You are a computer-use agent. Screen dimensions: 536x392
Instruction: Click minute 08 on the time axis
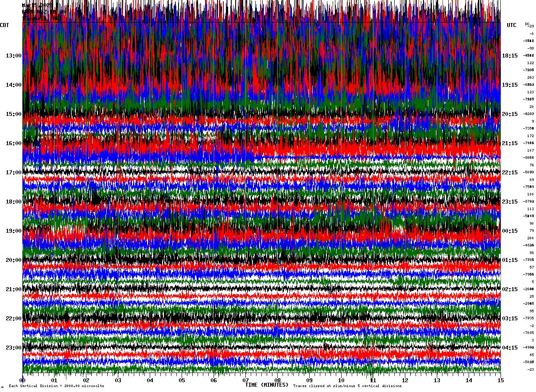278,380
